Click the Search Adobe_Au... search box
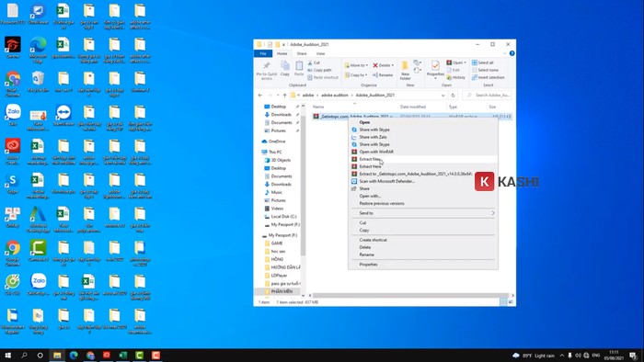 tap(488, 96)
